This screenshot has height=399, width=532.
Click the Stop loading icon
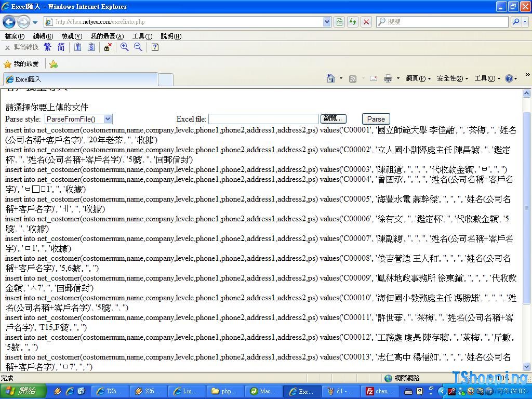point(366,22)
